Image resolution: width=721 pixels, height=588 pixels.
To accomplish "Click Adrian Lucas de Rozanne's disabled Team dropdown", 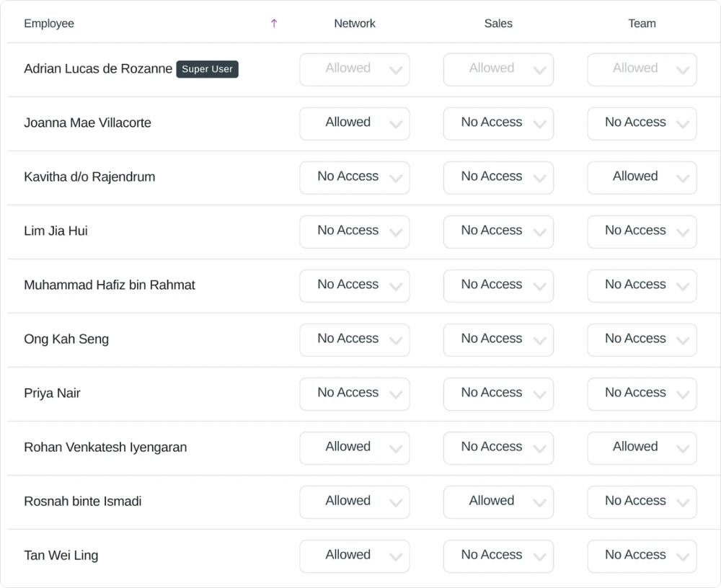I will point(642,70).
